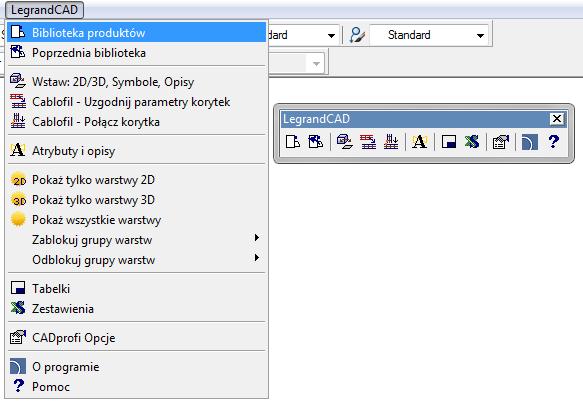This screenshot has height=408, width=583.
Task: Choose Pokaż tylko warstwy 3D
Action: [136, 200]
